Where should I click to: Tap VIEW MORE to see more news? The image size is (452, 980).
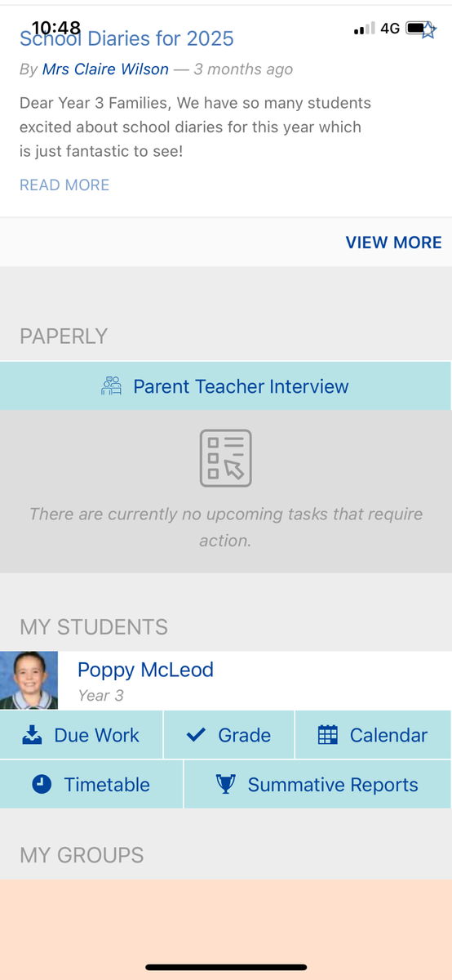pos(394,243)
